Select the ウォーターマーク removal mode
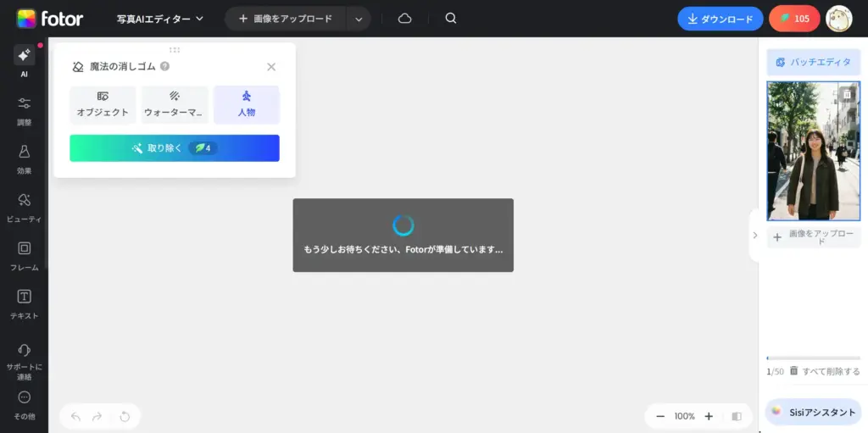868x433 pixels. tap(175, 105)
